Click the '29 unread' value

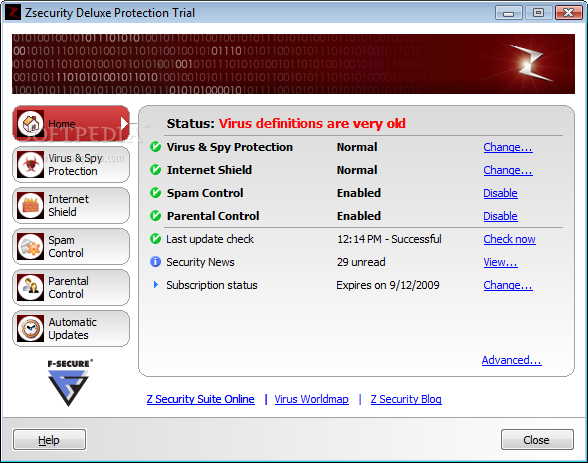click(361, 262)
